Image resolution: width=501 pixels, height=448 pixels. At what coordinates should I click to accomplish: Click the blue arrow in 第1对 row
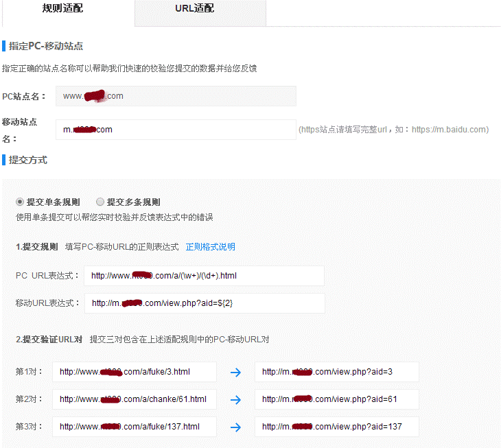(235, 373)
